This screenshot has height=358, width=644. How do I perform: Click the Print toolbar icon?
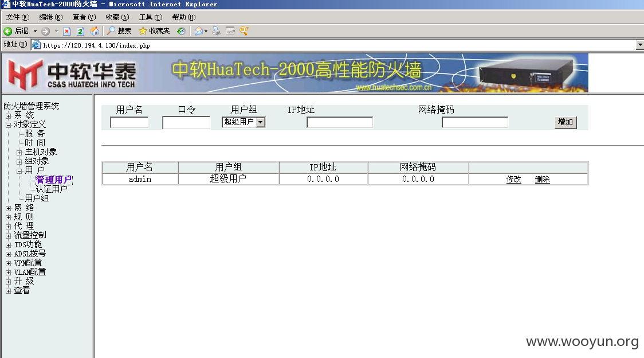[217, 31]
